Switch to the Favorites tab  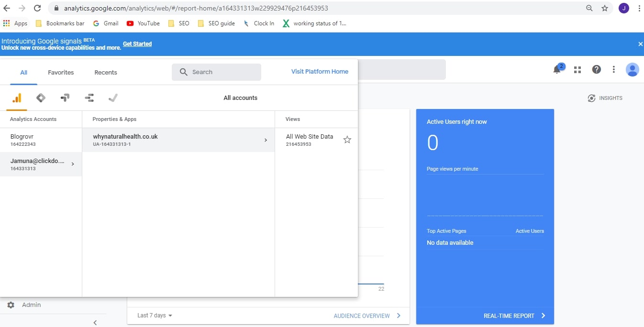coord(60,72)
